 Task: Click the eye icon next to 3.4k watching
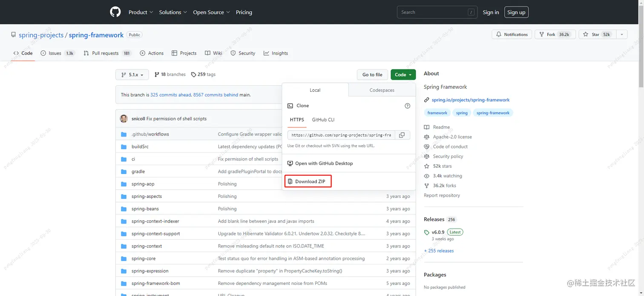pyautogui.click(x=427, y=176)
